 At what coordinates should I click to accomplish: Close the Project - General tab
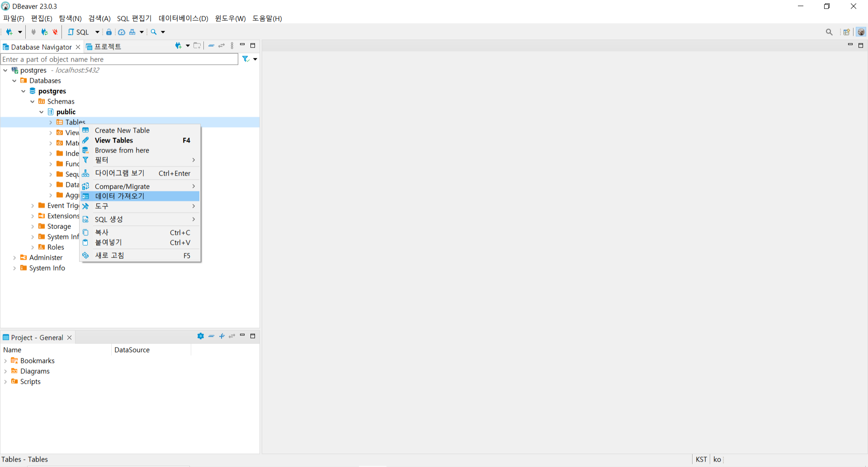click(69, 338)
